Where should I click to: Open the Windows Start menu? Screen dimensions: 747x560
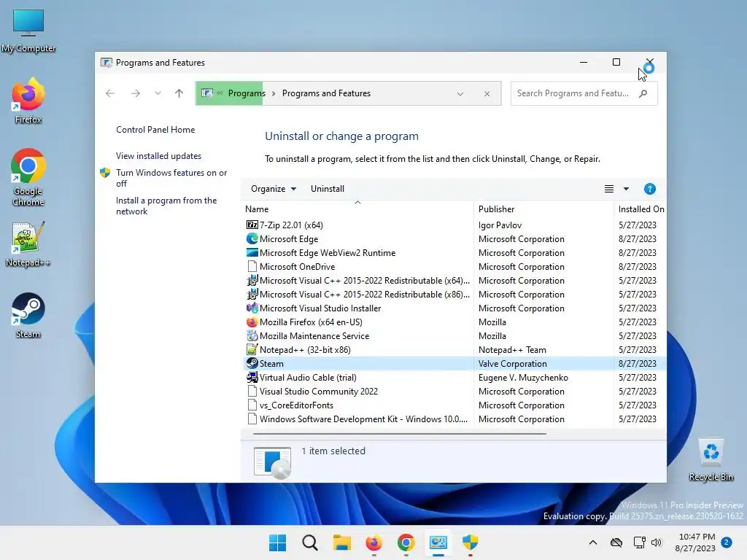[x=277, y=542]
